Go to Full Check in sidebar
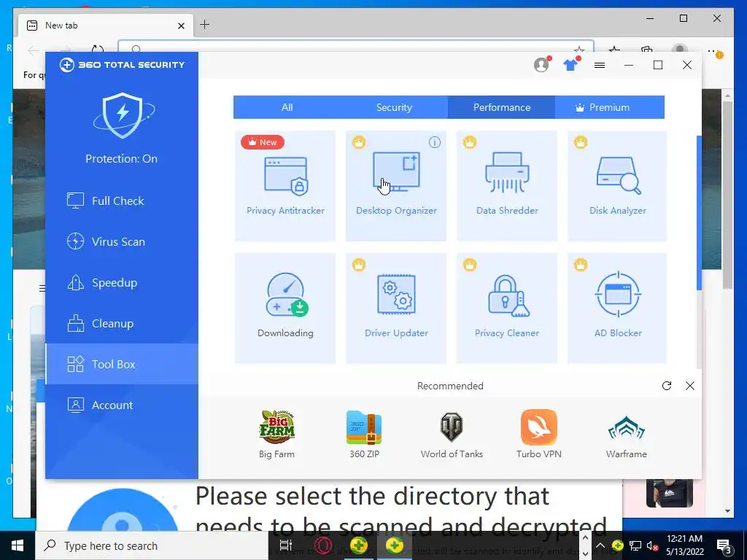This screenshot has height=560, width=747. tap(122, 201)
